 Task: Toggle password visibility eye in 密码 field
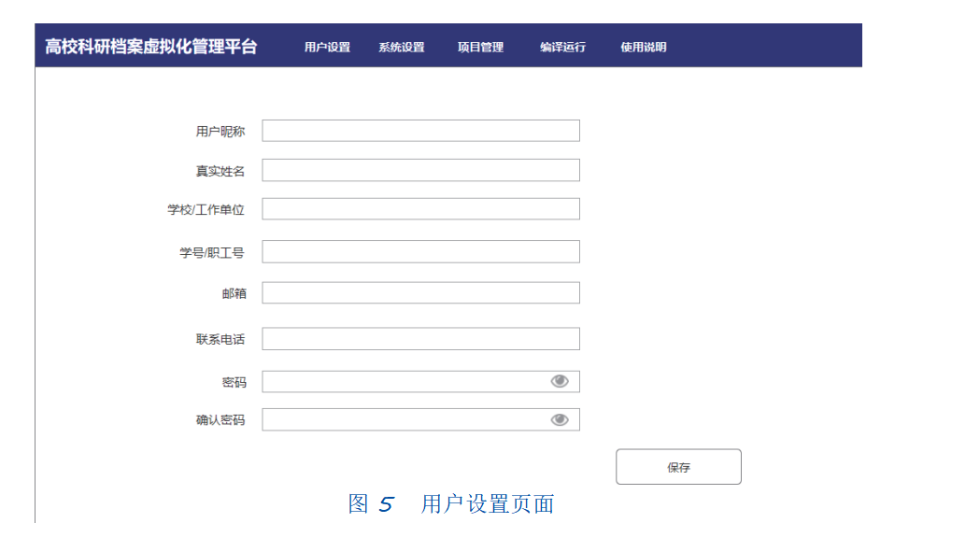pos(560,381)
